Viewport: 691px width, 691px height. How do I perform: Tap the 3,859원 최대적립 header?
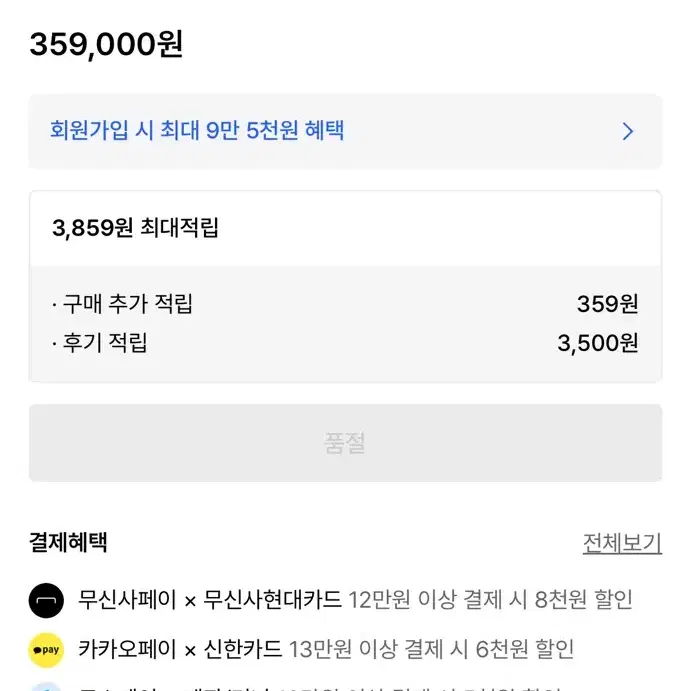coord(135,228)
